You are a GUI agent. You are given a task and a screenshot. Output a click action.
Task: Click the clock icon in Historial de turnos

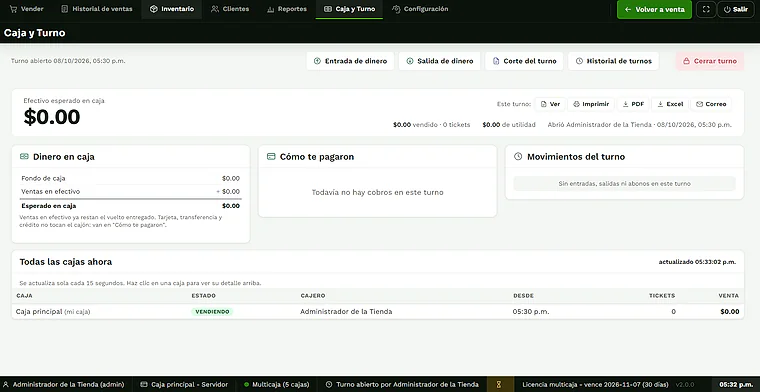pos(579,61)
